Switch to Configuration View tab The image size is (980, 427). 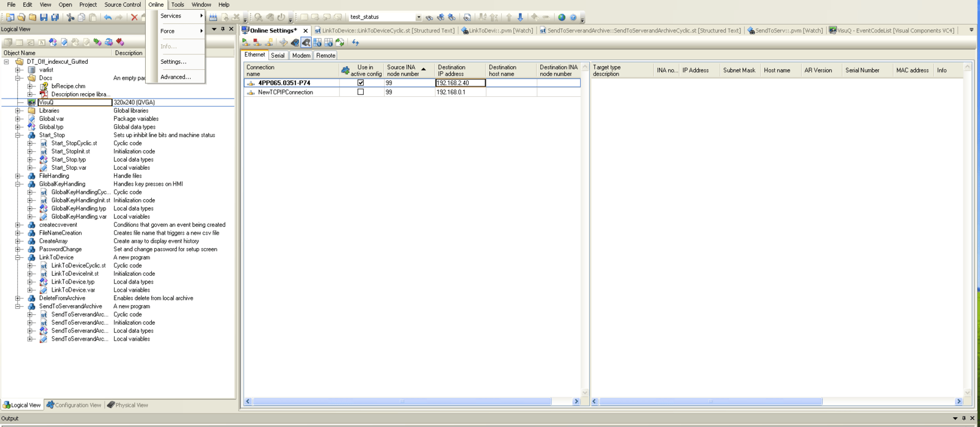pos(73,405)
